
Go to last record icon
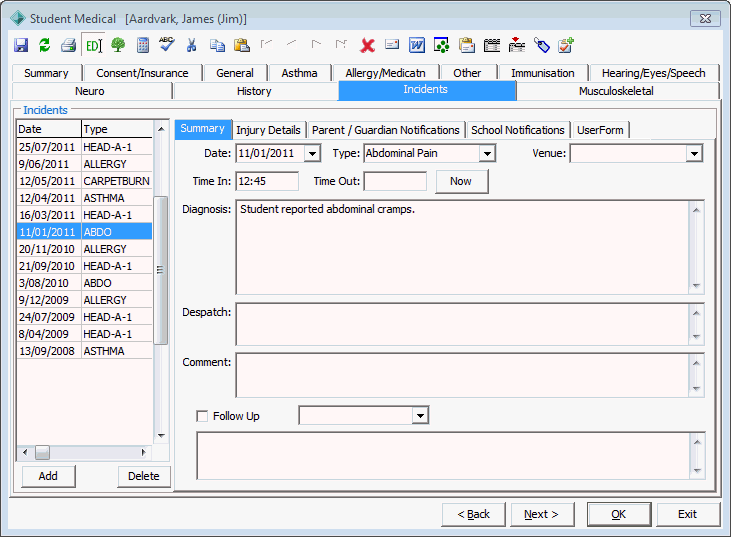[341, 44]
